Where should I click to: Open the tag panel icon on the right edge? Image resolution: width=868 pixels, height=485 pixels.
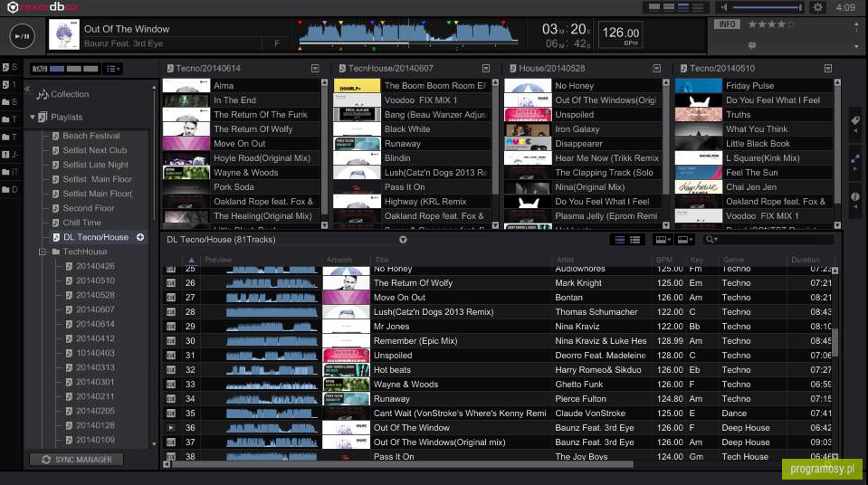coord(855,120)
